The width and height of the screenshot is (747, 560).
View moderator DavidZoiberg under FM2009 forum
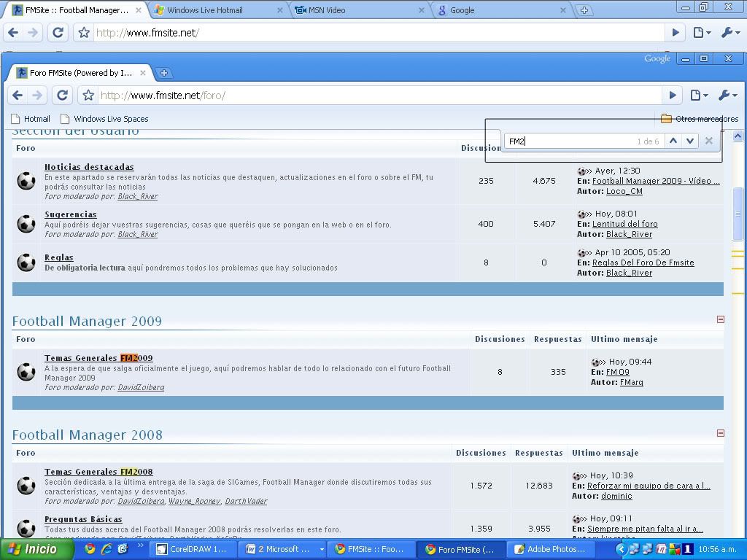[x=141, y=387]
